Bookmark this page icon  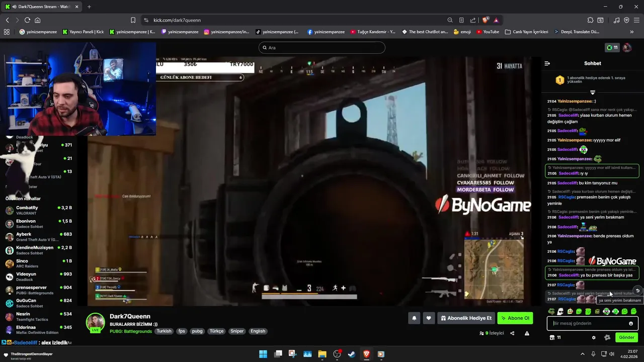click(x=133, y=20)
